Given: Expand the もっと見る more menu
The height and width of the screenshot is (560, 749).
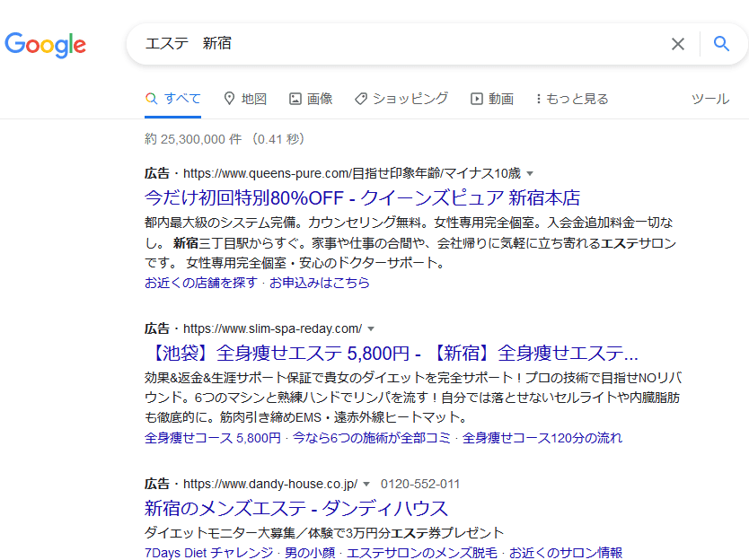Looking at the screenshot, I should click(x=572, y=99).
